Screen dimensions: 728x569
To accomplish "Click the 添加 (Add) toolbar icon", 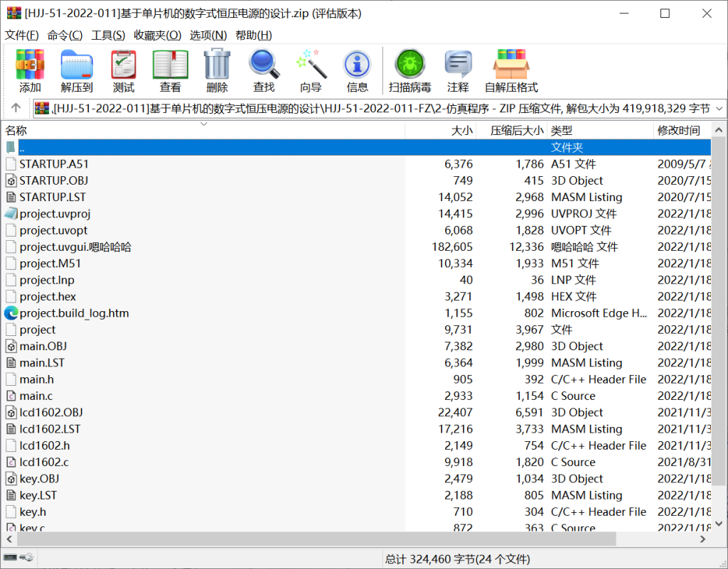I will tap(30, 71).
